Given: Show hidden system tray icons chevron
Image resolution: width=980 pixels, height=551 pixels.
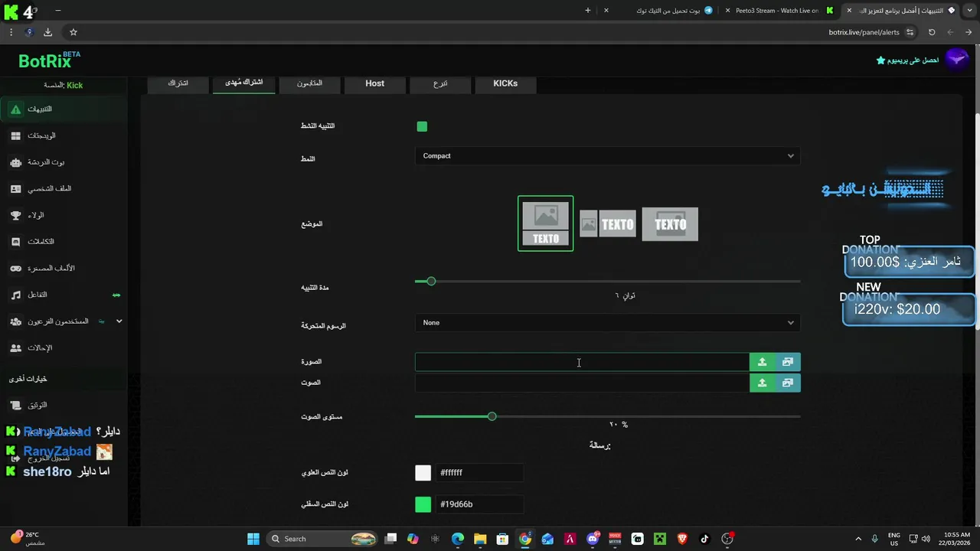Looking at the screenshot, I should pos(857,539).
